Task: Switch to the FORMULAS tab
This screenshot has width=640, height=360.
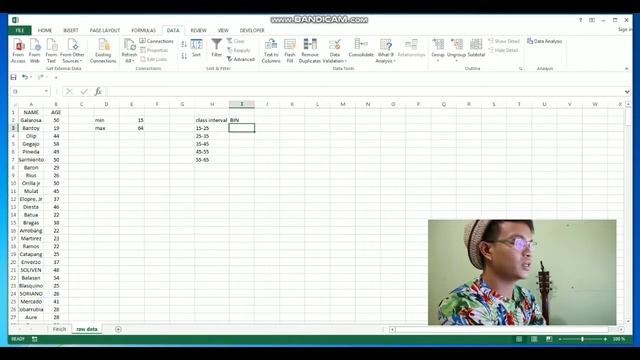Action: click(x=143, y=31)
